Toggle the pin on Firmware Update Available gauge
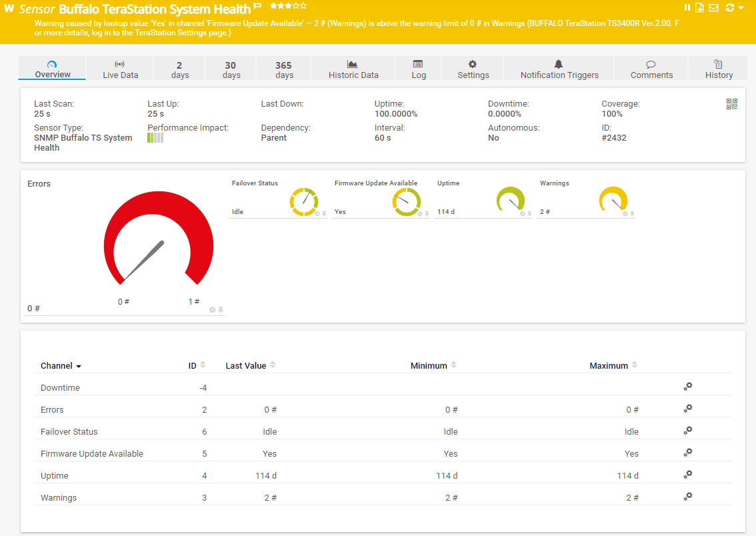This screenshot has width=756, height=536. 427,214
